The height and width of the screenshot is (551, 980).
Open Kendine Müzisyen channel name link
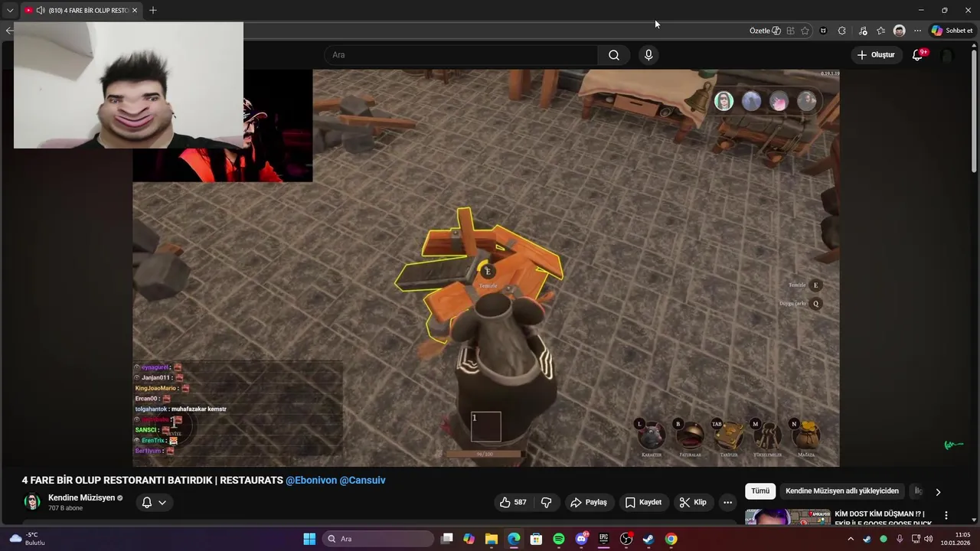81,497
